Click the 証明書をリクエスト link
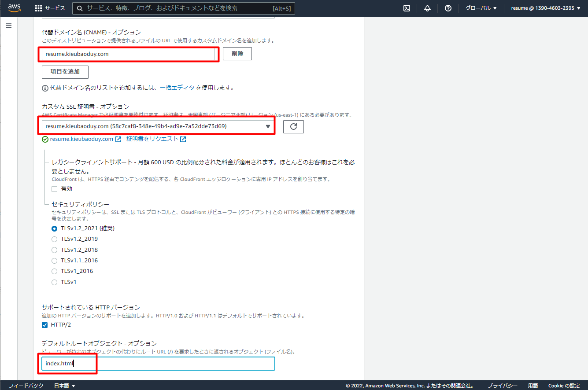 (152, 139)
